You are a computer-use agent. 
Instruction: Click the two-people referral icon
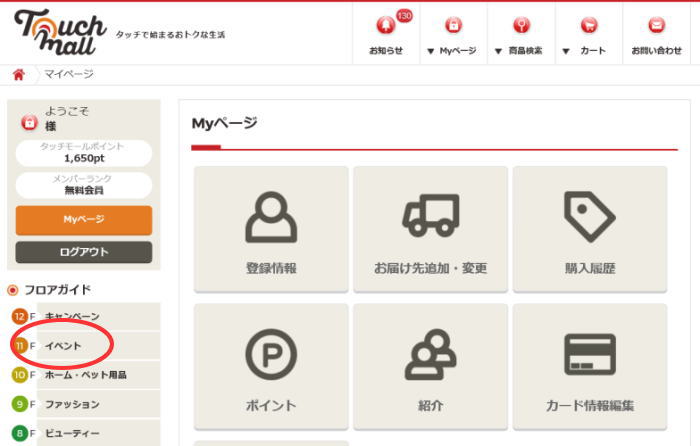click(430, 354)
